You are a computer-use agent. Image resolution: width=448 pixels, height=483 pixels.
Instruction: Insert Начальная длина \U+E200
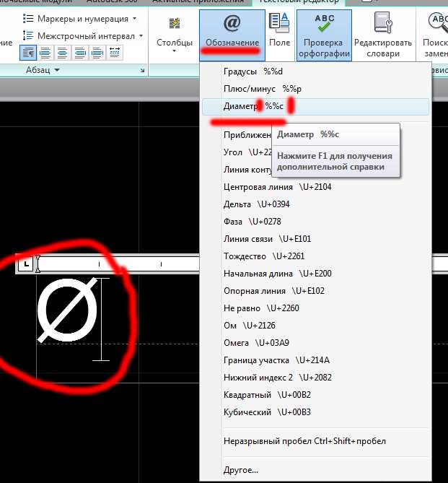tap(315, 274)
